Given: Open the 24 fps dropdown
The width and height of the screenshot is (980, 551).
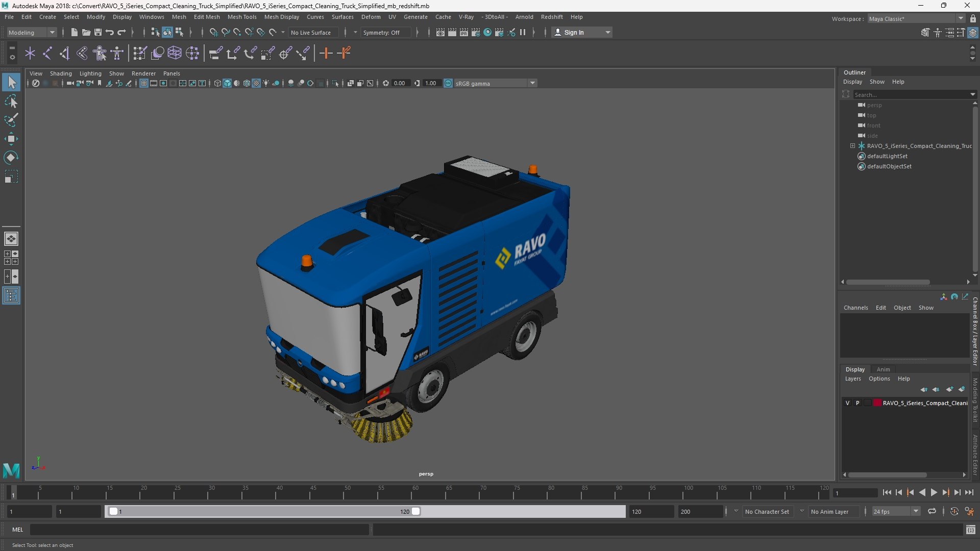Looking at the screenshot, I should [x=896, y=511].
